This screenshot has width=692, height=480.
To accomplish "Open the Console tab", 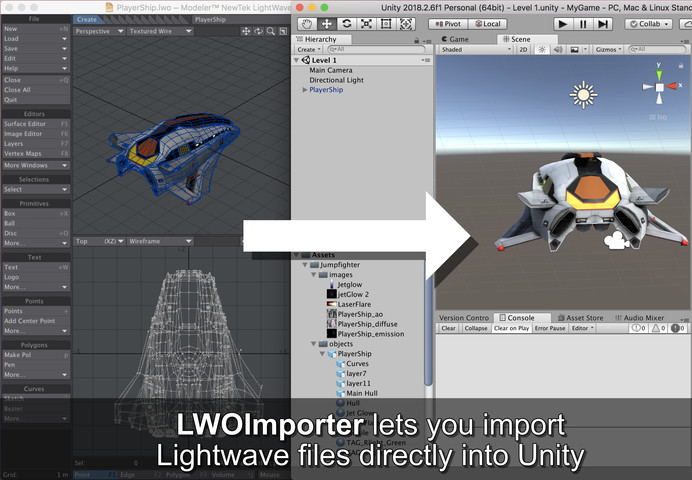I will click(x=521, y=318).
